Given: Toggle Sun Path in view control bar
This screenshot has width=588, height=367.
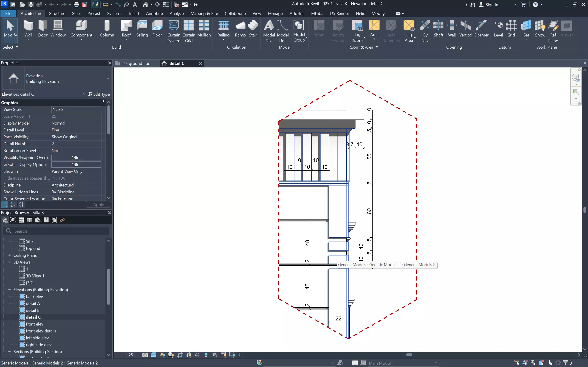Looking at the screenshot, I should (x=162, y=355).
